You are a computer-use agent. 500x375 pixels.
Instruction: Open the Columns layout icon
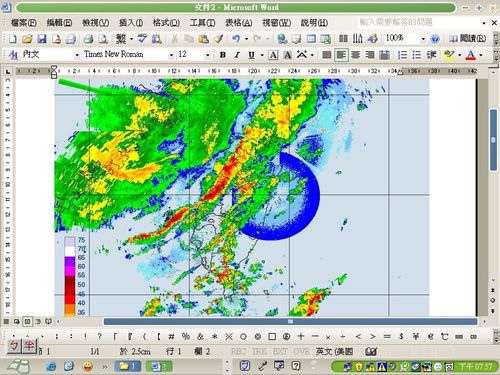coord(343,39)
